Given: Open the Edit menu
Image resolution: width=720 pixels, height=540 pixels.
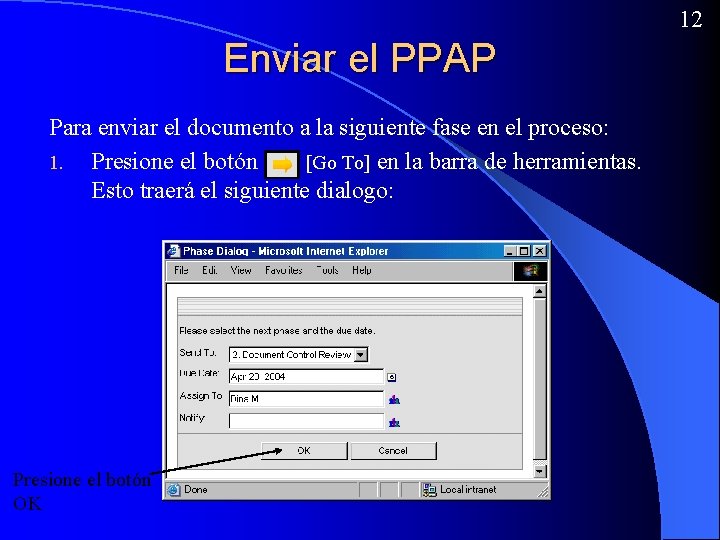Looking at the screenshot, I should tap(209, 270).
